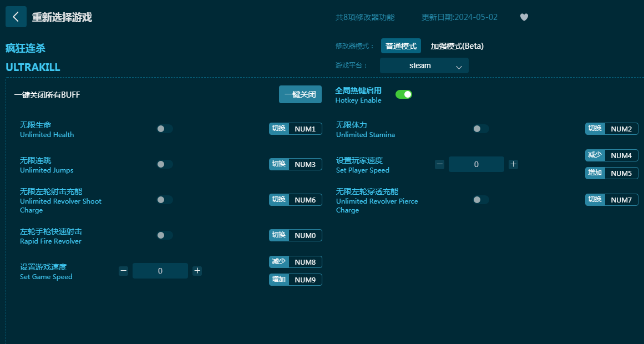
Task: Click NUM1 hotkey button for Unlimited Health
Action: pyautogui.click(x=296, y=129)
